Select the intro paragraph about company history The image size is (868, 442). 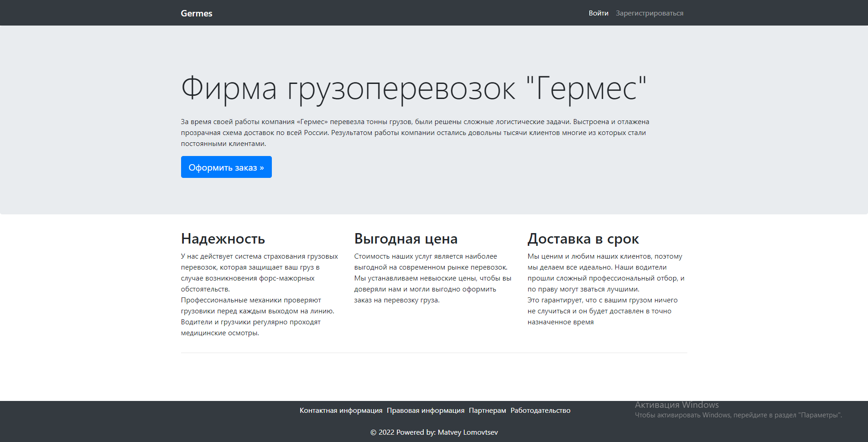point(415,132)
